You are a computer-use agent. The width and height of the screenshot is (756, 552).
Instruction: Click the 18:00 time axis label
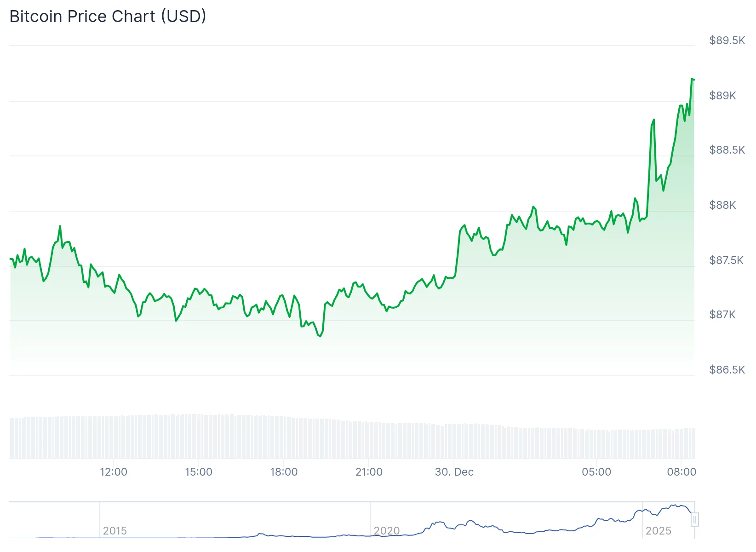tap(284, 471)
